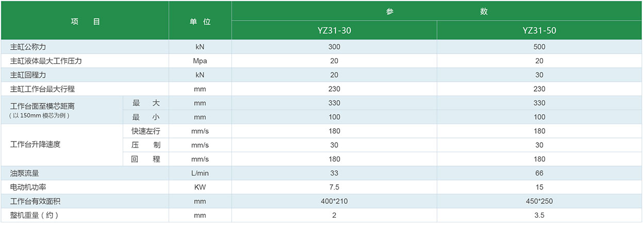Select the 快速左行 sub-row label
The height and width of the screenshot is (228, 644).
(x=146, y=131)
